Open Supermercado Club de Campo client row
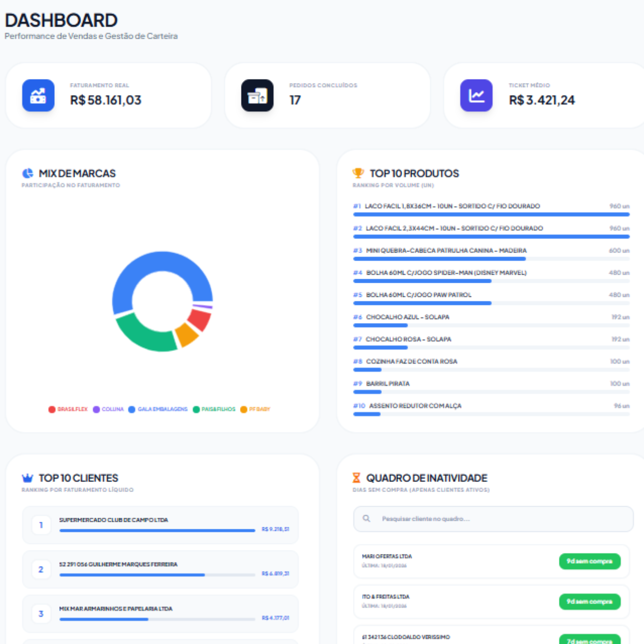This screenshot has height=644, width=644. pyautogui.click(x=160, y=525)
